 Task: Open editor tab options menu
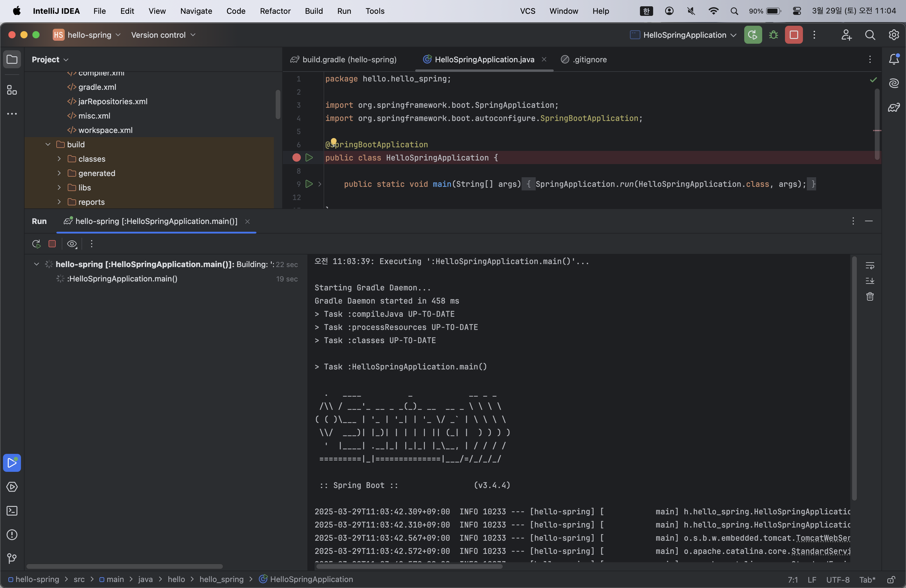(x=870, y=59)
